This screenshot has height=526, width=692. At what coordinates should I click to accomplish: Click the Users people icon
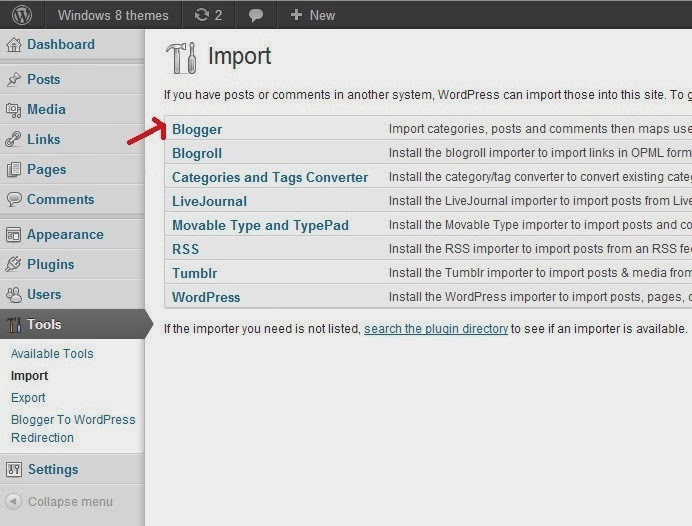click(x=14, y=295)
